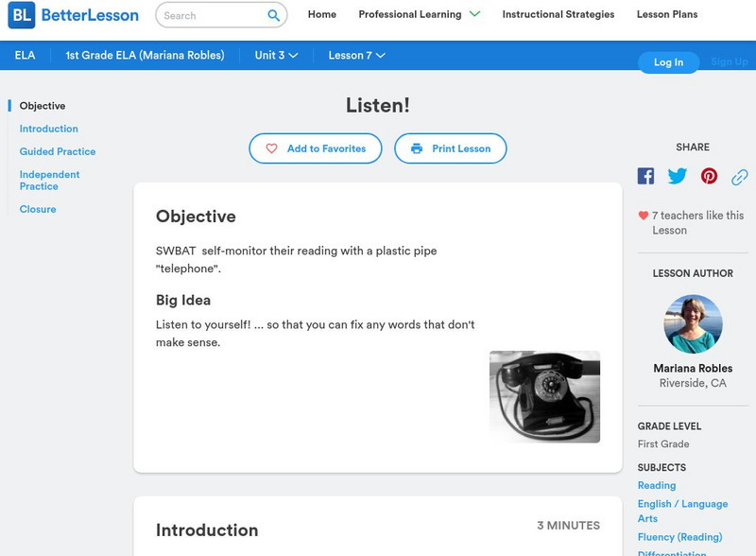The image size is (756, 556).
Task: Jump to Guided Practice section
Action: 58,151
